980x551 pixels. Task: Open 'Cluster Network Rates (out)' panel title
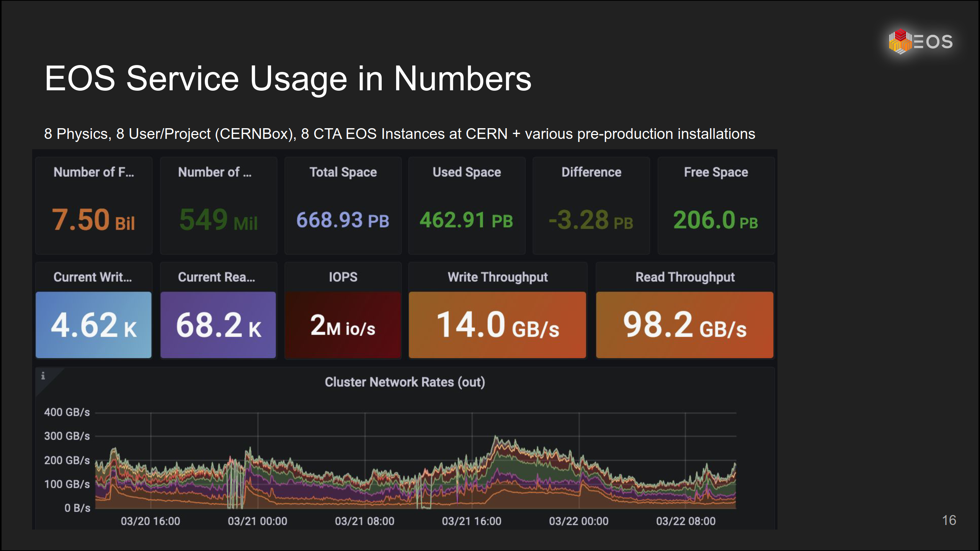point(405,382)
